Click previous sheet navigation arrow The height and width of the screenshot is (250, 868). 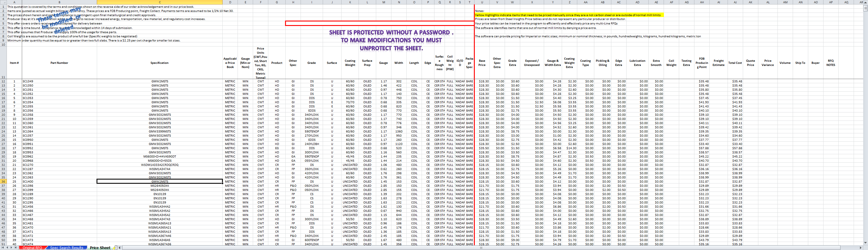point(7,248)
